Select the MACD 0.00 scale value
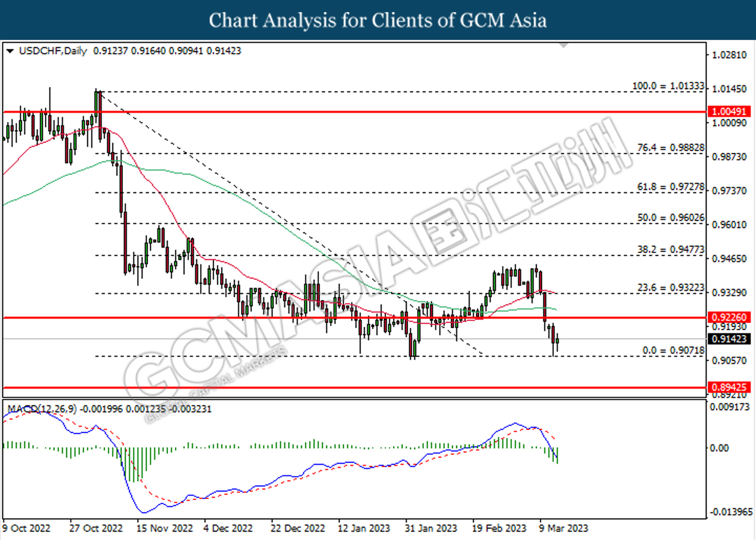Screen dimensions: 756x540 coord(719,448)
